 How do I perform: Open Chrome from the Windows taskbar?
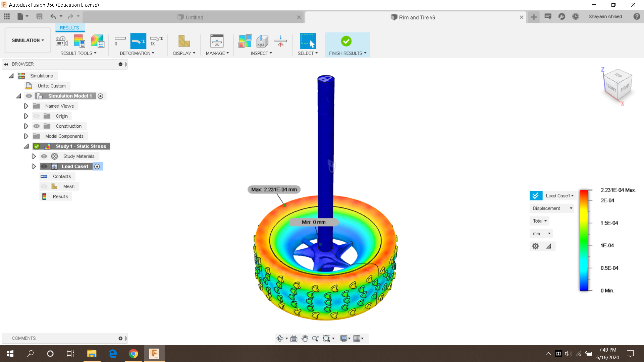(133, 354)
